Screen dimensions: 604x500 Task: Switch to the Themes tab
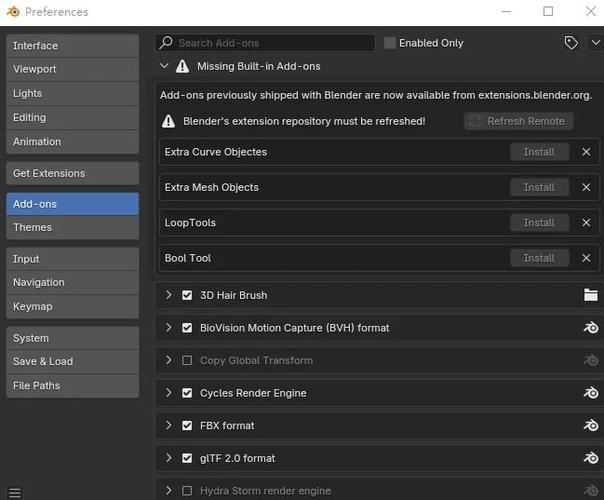point(72,228)
